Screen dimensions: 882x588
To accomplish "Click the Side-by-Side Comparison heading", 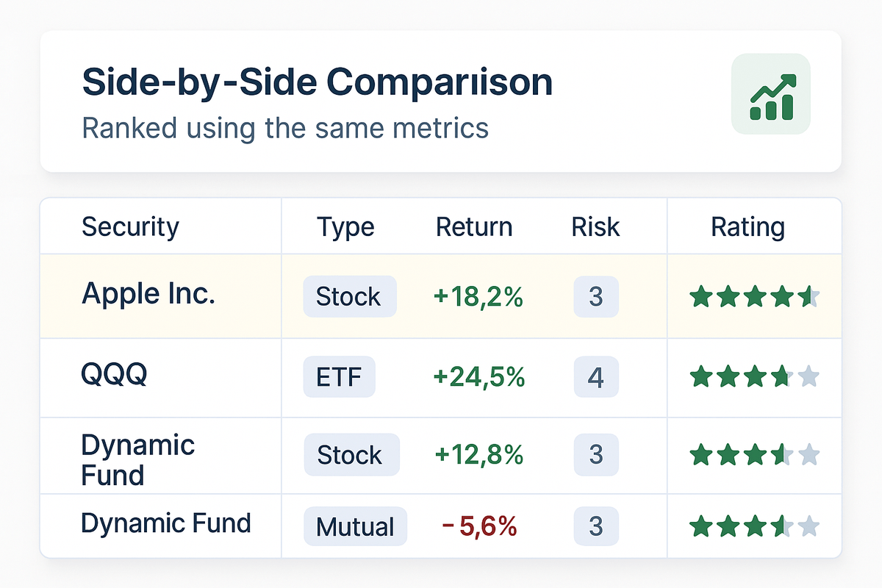I will coord(317,82).
